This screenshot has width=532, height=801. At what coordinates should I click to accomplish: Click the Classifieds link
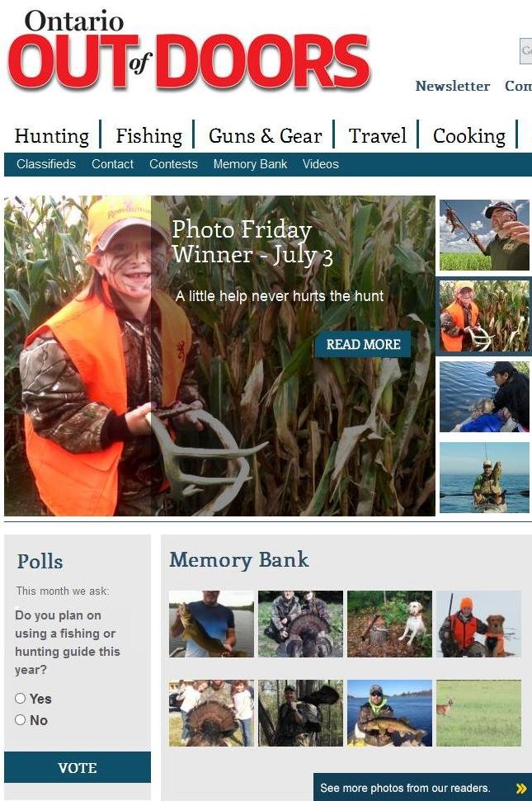pyautogui.click(x=46, y=164)
